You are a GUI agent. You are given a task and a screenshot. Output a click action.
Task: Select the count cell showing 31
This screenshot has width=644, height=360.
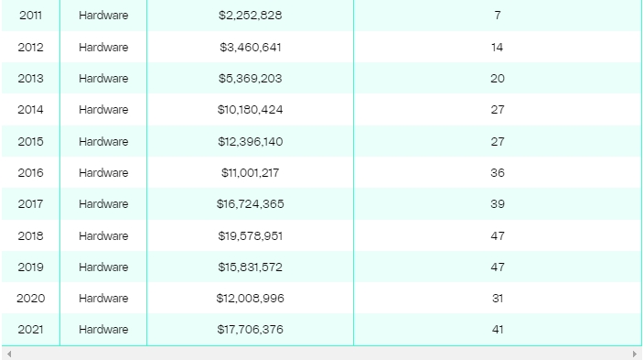pyautogui.click(x=498, y=299)
